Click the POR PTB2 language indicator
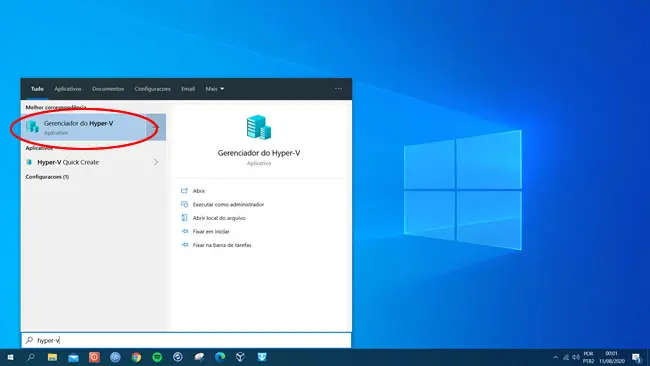This screenshot has width=650, height=366. pos(588,357)
